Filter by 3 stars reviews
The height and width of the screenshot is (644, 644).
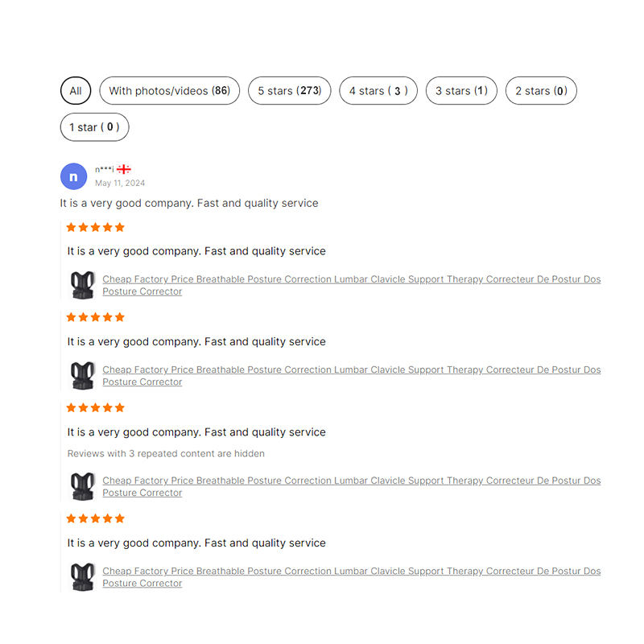click(x=461, y=91)
